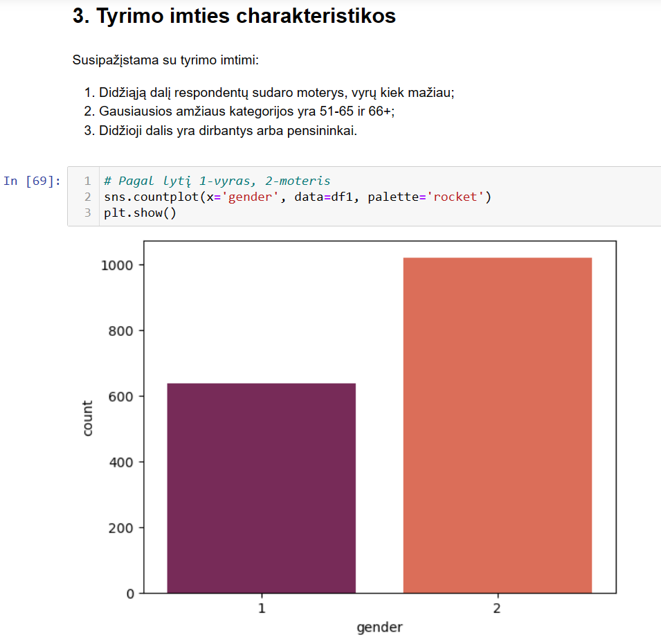This screenshot has height=644, width=661.
Task: Click line number 3 in code cell
Action: (87, 213)
